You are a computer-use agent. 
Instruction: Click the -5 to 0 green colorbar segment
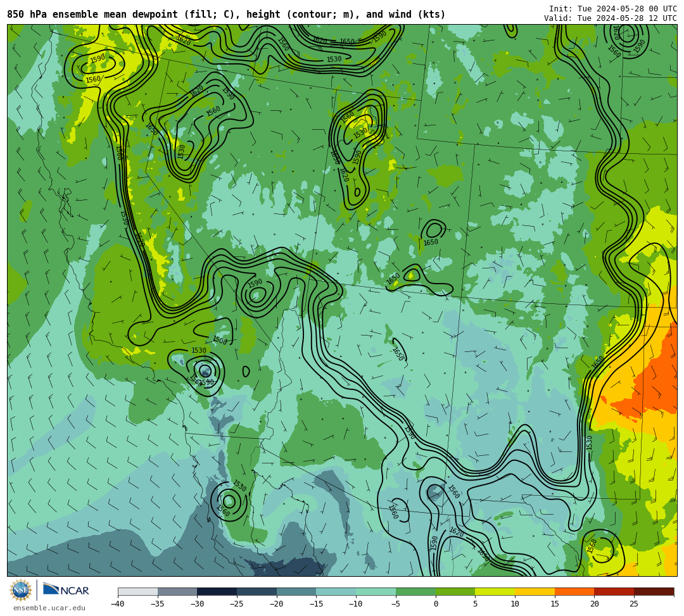tap(415, 591)
